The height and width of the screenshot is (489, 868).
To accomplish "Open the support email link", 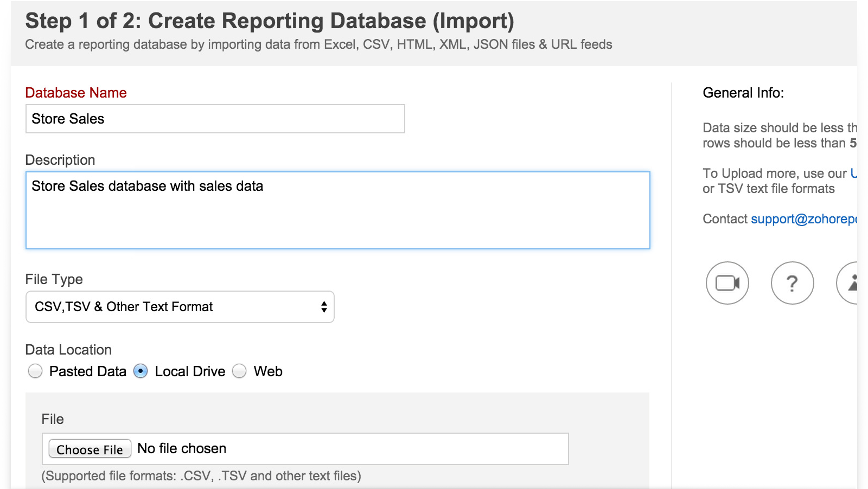I will pos(803,219).
